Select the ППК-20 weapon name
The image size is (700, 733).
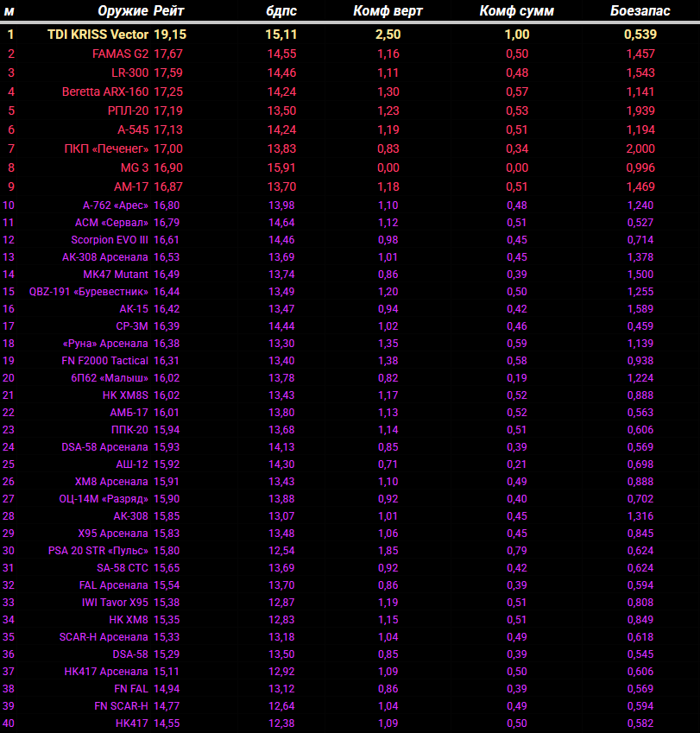129,430
